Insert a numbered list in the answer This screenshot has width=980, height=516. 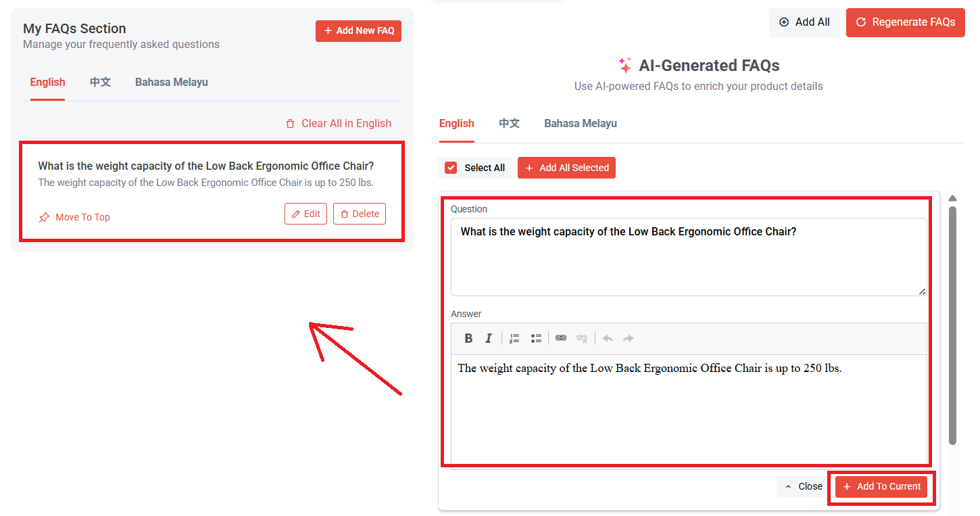pyautogui.click(x=514, y=338)
